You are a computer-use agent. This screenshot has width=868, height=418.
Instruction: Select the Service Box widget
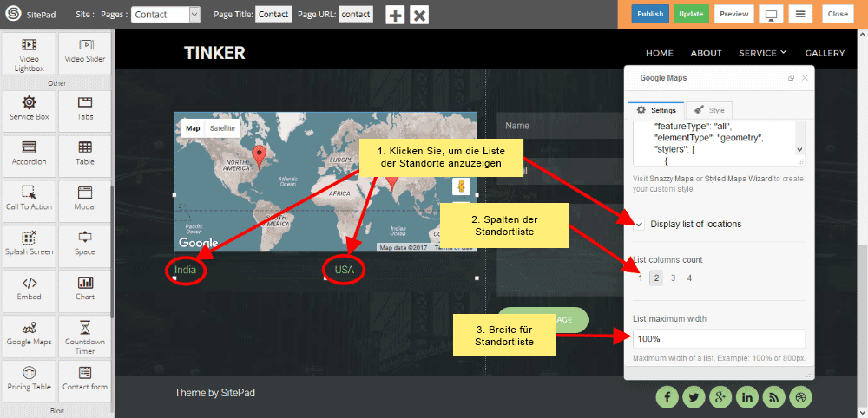[29, 111]
